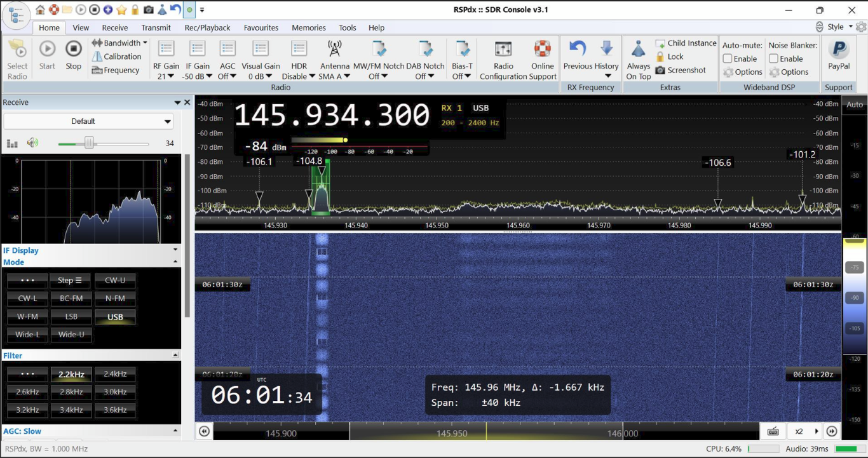Screen dimensions: 868x458
Task: Open the Calibration tool
Action: [117, 57]
